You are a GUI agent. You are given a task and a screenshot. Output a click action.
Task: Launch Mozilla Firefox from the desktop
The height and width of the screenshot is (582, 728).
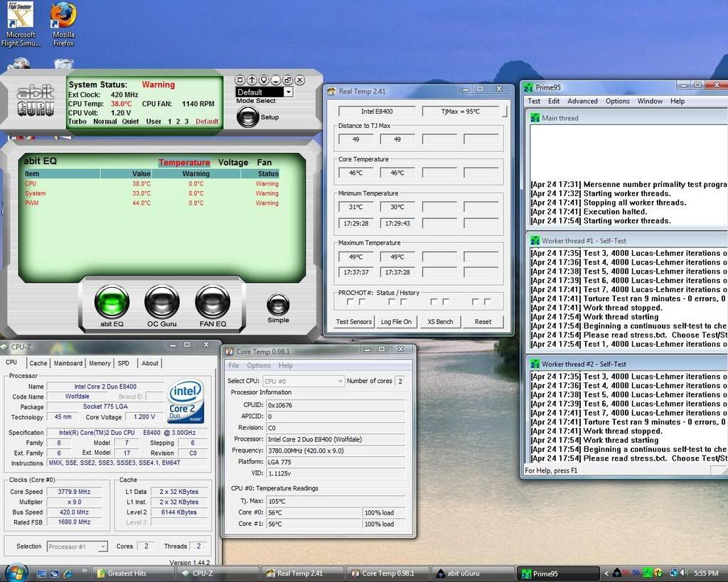coord(63,16)
